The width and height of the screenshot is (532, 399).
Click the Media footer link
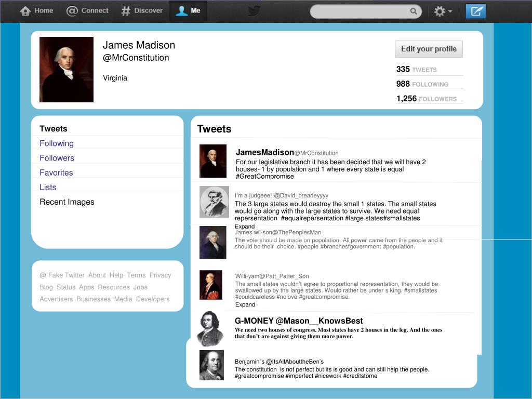[123, 299]
